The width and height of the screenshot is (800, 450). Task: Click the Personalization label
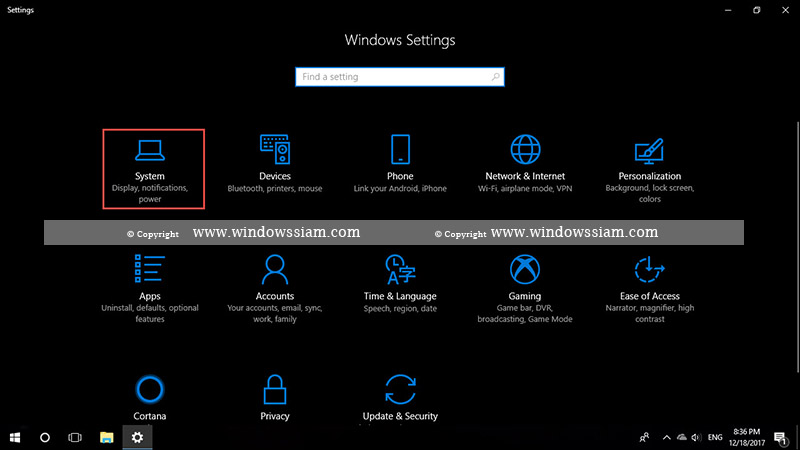coord(649,176)
